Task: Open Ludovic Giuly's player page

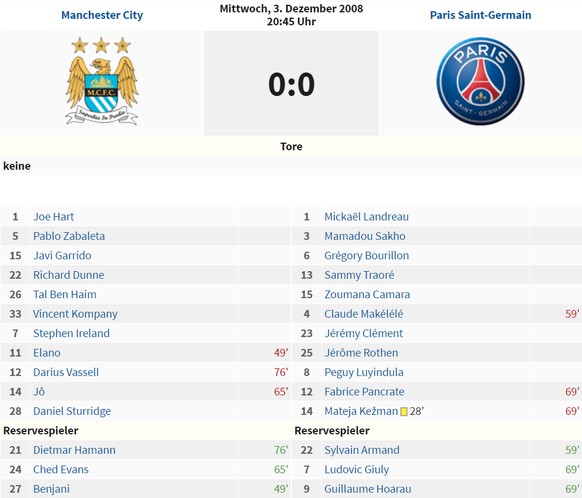Action: pos(356,469)
